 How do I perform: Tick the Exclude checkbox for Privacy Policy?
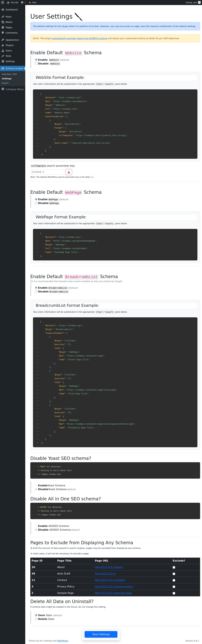click(x=174, y=587)
